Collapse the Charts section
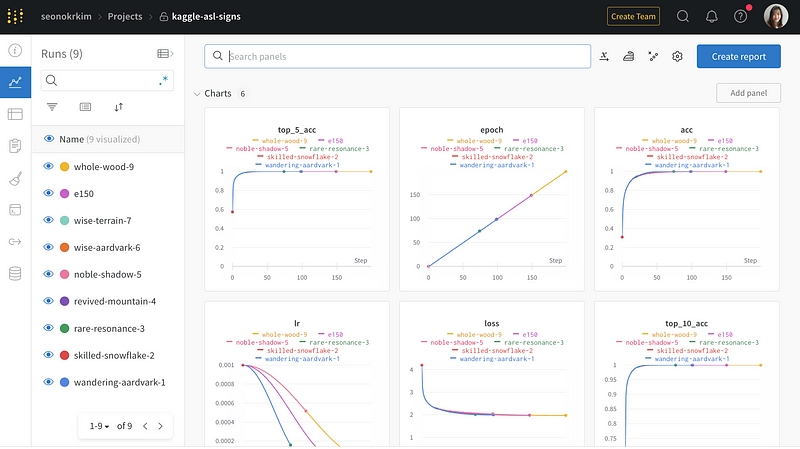 (x=197, y=94)
